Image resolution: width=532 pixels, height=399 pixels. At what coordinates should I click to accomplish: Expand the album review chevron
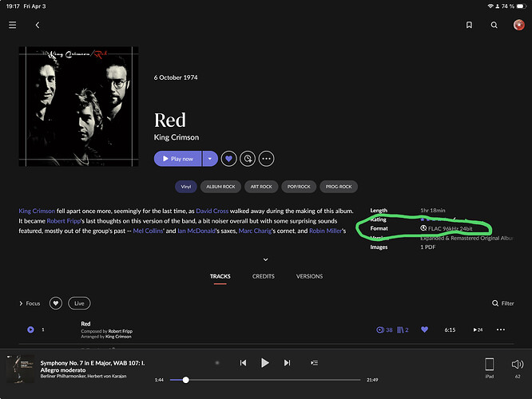click(266, 259)
